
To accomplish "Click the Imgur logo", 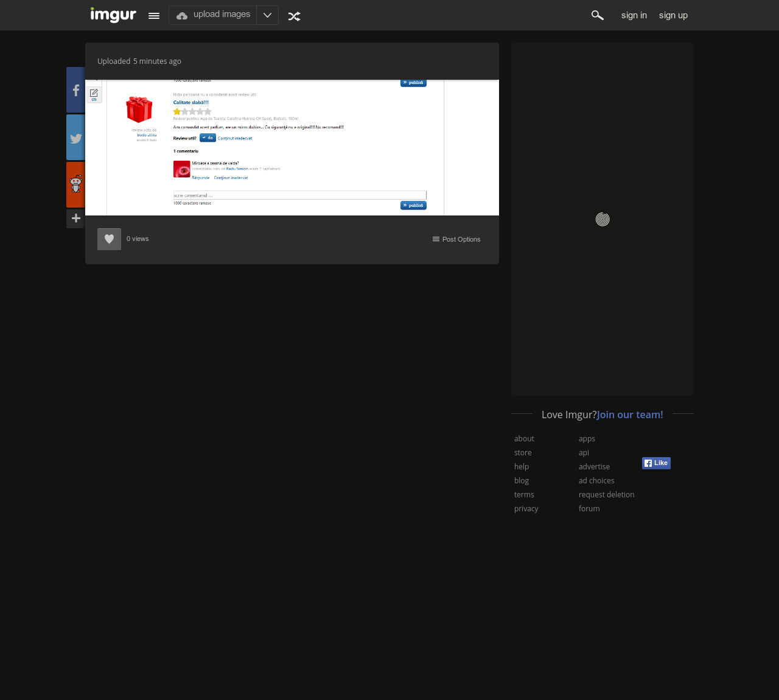I will (x=113, y=15).
